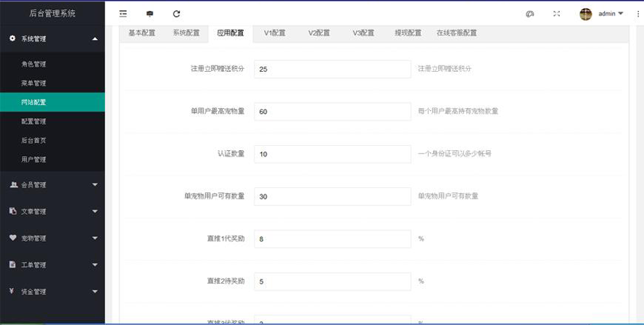The height and width of the screenshot is (325, 644).
Task: Click the 系统管理 gear icon
Action: [x=12, y=38]
